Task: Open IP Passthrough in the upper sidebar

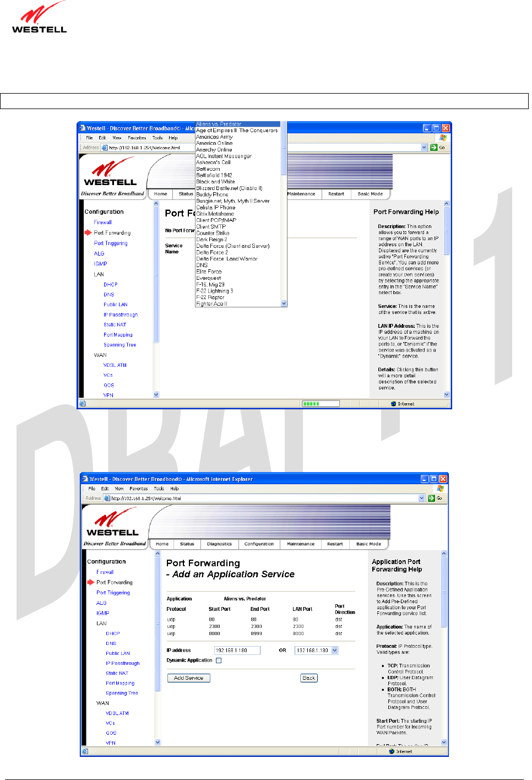Action: coord(121,315)
